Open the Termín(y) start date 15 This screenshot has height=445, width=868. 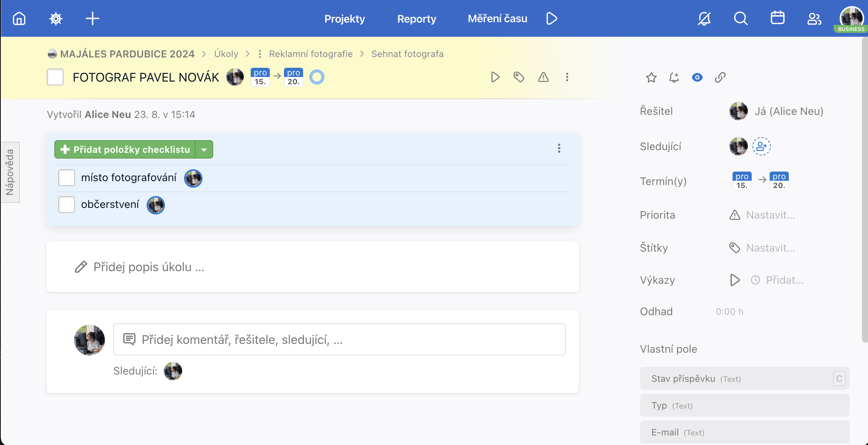(742, 181)
